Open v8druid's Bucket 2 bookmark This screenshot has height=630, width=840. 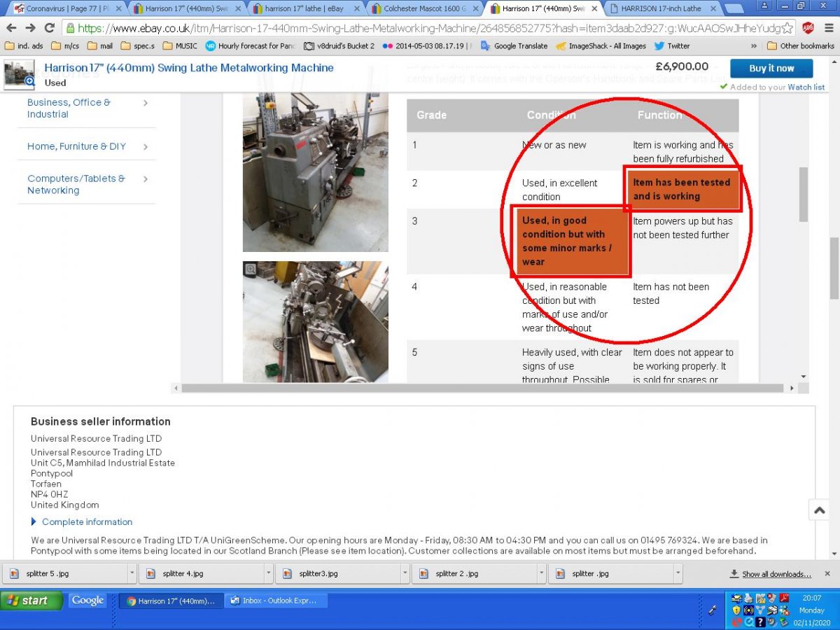pos(339,46)
